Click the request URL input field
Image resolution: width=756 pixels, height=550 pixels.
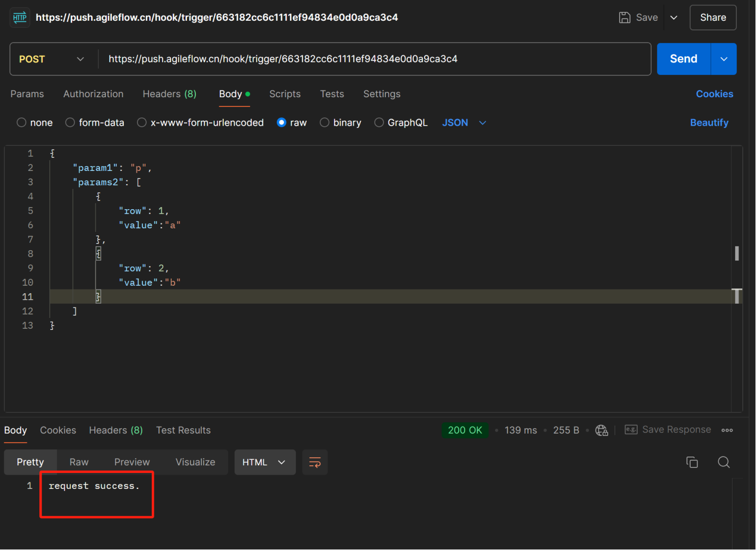374,59
